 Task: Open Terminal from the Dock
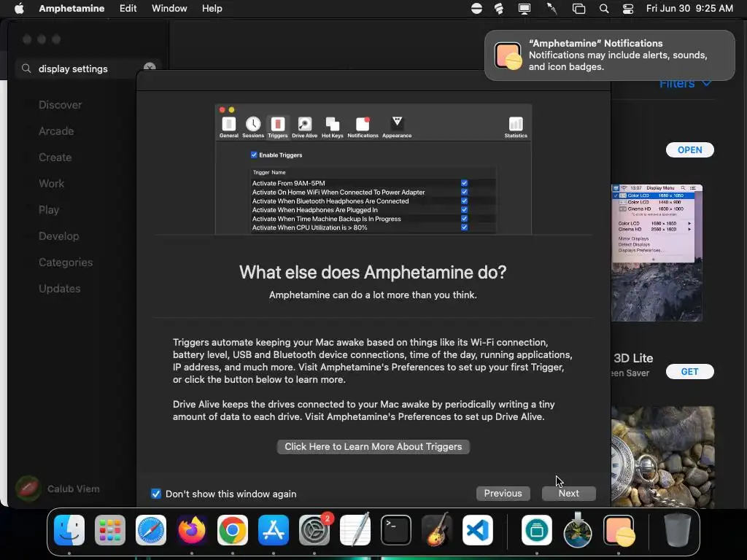(x=396, y=530)
